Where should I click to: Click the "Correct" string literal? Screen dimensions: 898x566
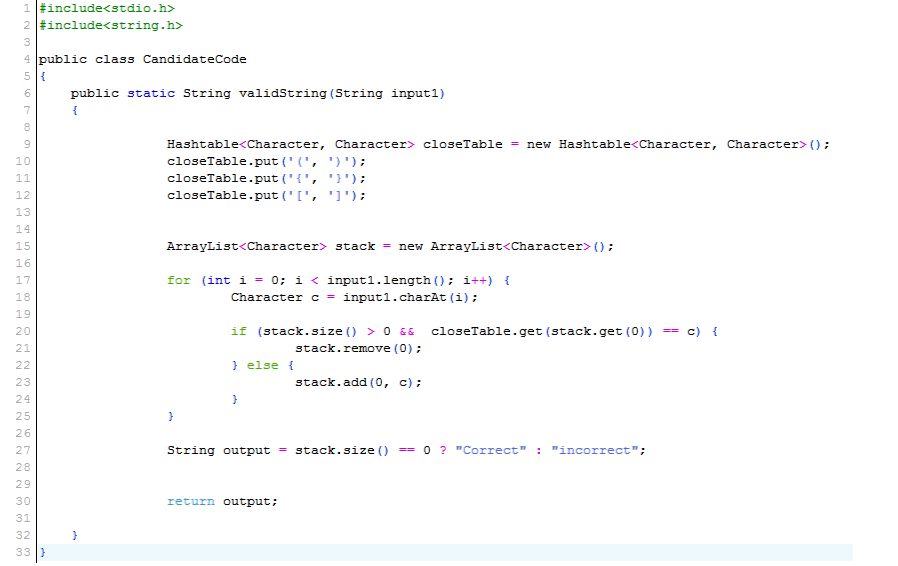pos(490,450)
